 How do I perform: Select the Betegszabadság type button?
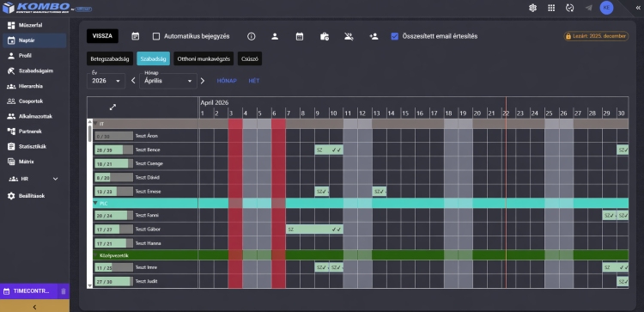110,58
